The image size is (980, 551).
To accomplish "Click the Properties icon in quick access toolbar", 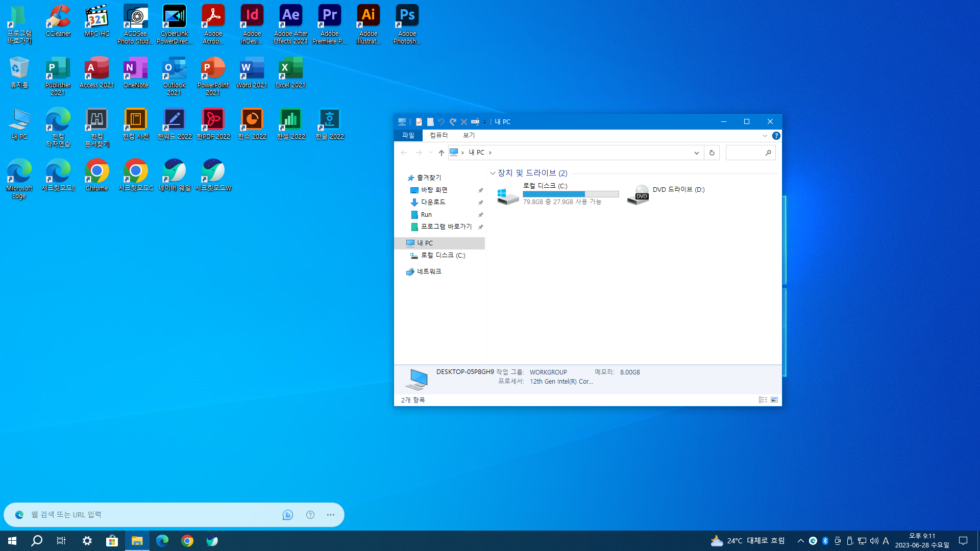I will pyautogui.click(x=419, y=122).
